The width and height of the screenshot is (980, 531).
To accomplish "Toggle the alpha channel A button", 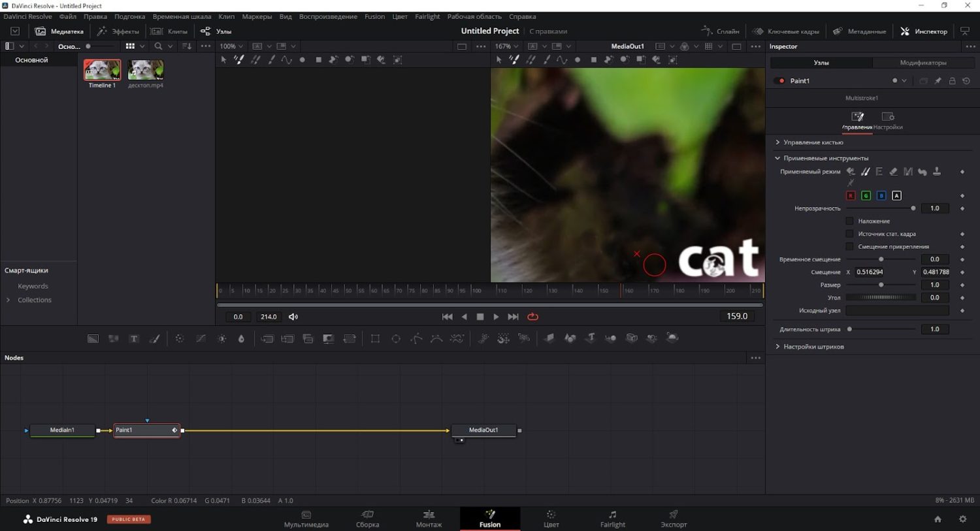I will [896, 195].
